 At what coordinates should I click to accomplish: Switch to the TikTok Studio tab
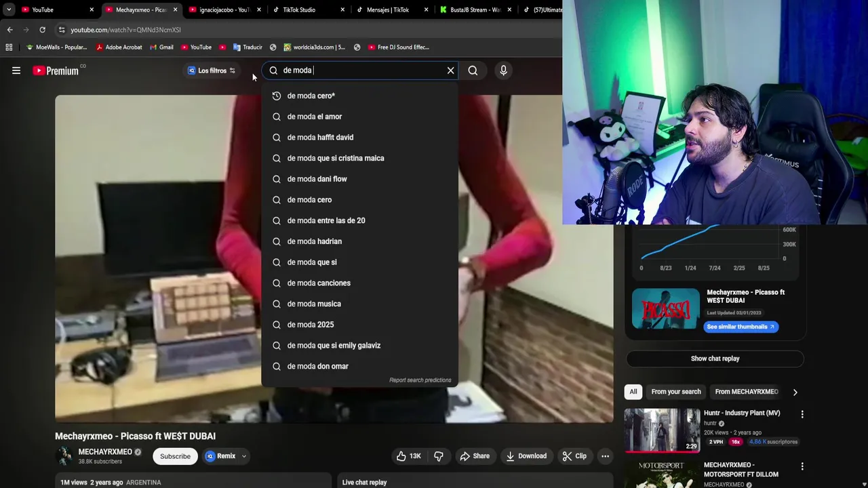point(299,10)
